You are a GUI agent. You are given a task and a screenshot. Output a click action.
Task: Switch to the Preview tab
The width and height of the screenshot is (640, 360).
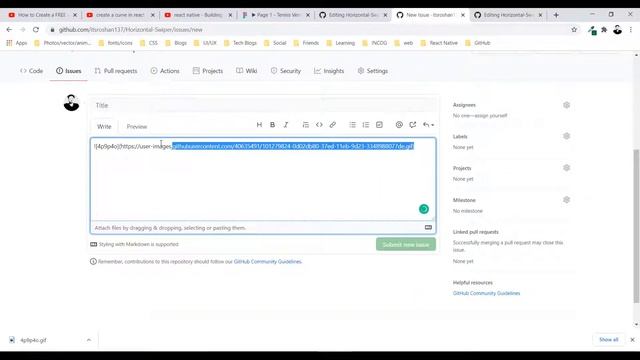pos(137,127)
